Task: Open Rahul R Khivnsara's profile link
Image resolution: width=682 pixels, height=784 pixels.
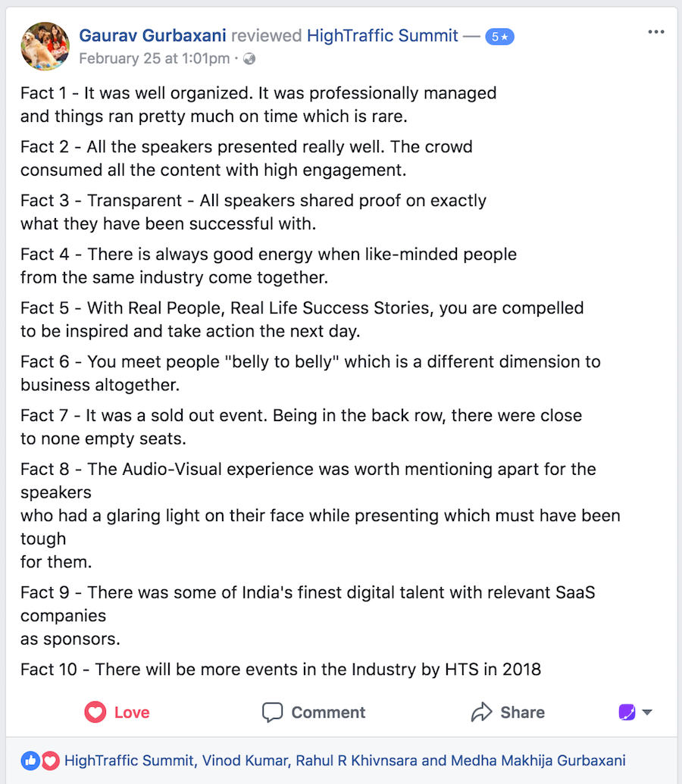Action: pos(356,761)
